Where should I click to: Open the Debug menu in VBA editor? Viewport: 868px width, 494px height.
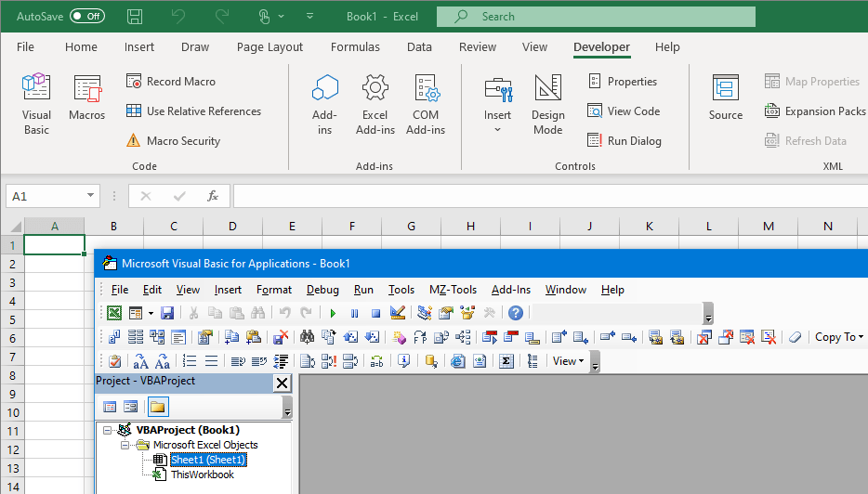point(322,290)
